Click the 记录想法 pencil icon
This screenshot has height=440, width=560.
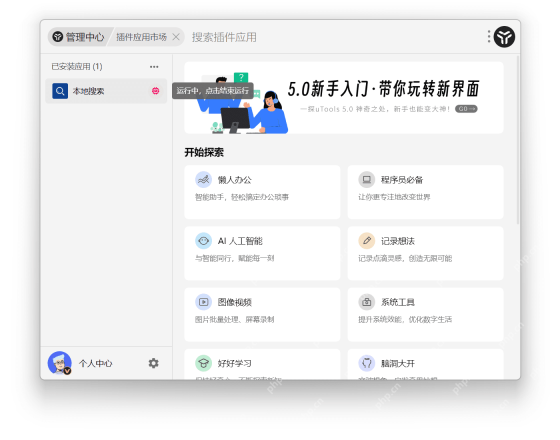tap(366, 241)
